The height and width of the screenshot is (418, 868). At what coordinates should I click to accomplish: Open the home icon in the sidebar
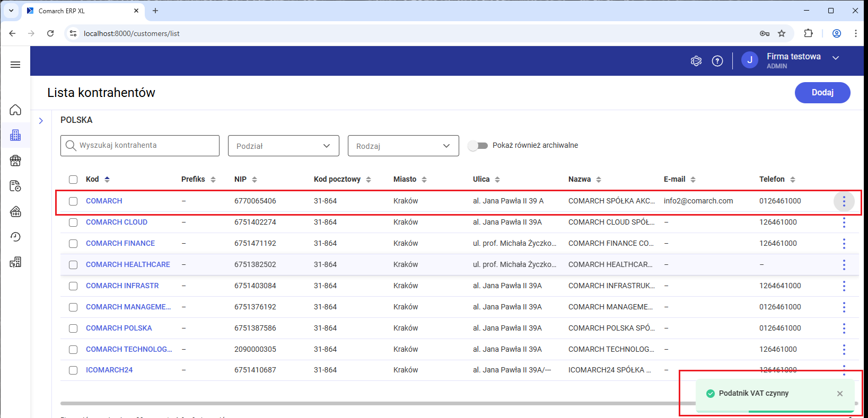(15, 110)
